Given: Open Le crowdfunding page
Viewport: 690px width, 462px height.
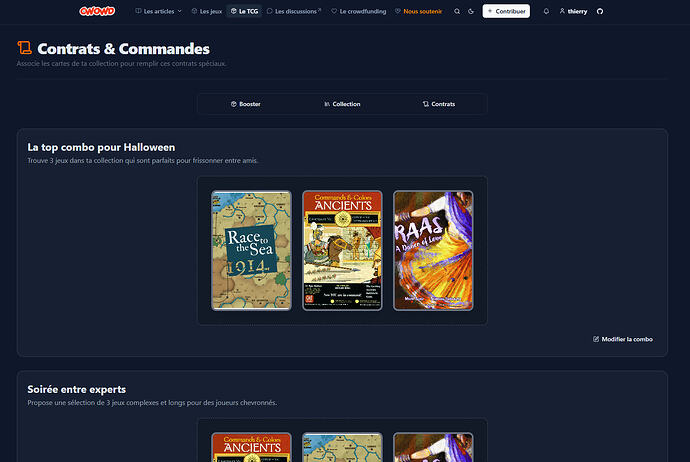Looking at the screenshot, I should 359,11.
